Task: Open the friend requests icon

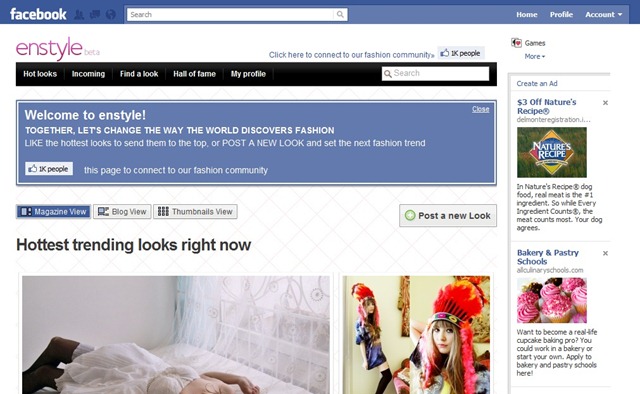Action: point(79,15)
